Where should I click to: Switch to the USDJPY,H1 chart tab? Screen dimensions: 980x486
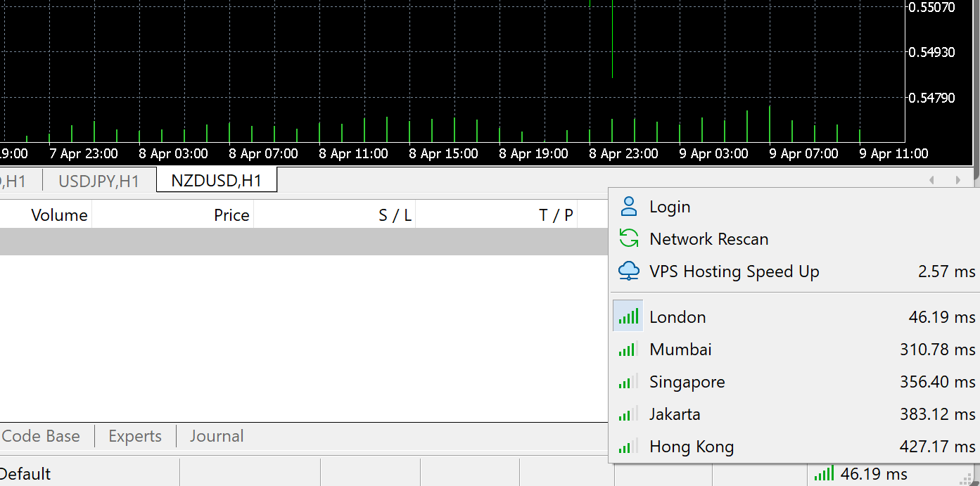98,181
